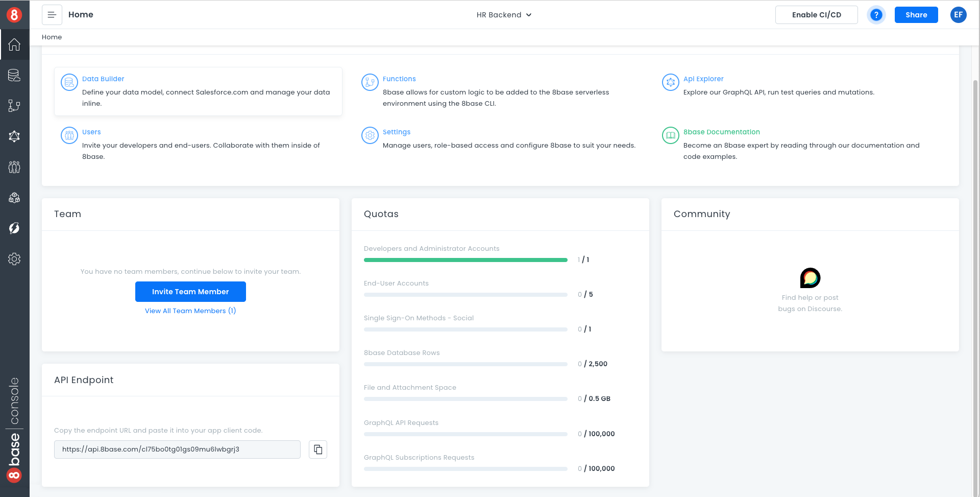Click the API endpoint URL field

(177, 449)
